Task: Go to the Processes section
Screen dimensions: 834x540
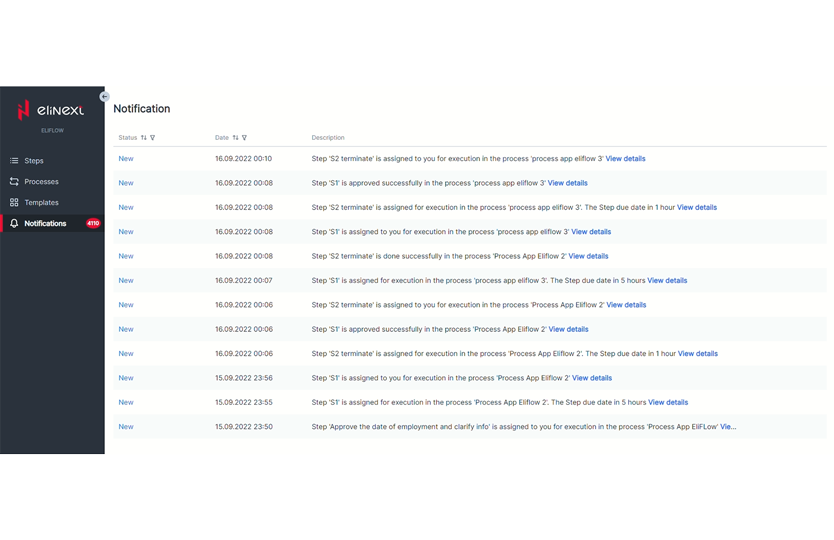Action: tap(41, 182)
